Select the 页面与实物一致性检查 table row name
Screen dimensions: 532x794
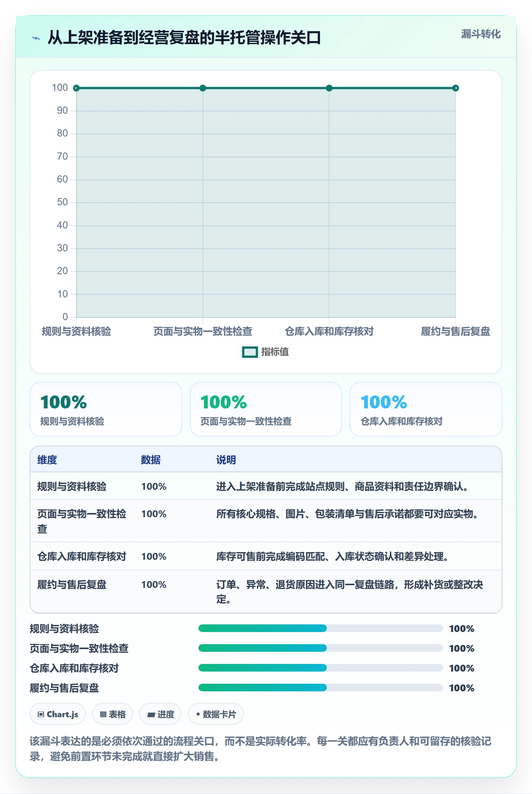(x=82, y=521)
